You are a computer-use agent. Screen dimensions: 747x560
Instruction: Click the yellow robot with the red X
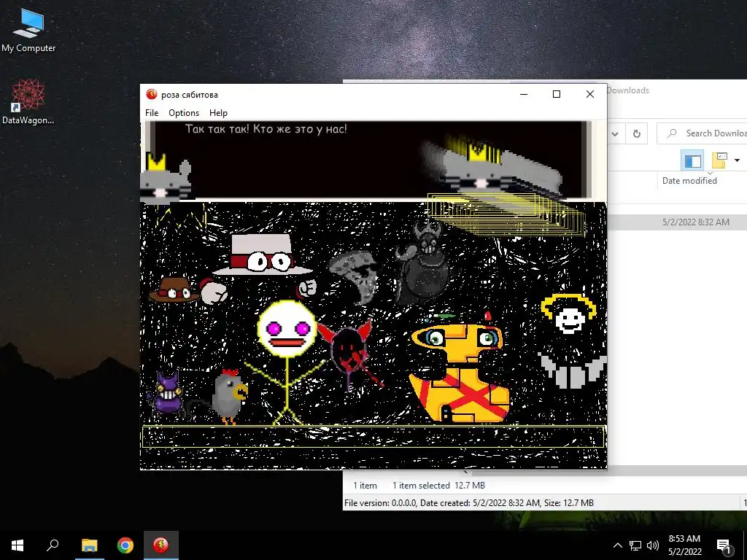(x=460, y=371)
